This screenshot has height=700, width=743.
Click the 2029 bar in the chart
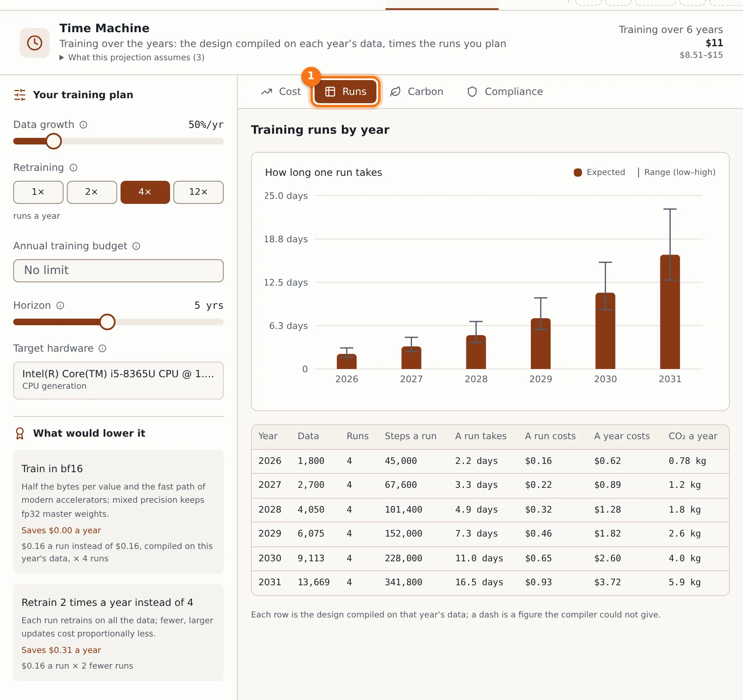pyautogui.click(x=541, y=344)
